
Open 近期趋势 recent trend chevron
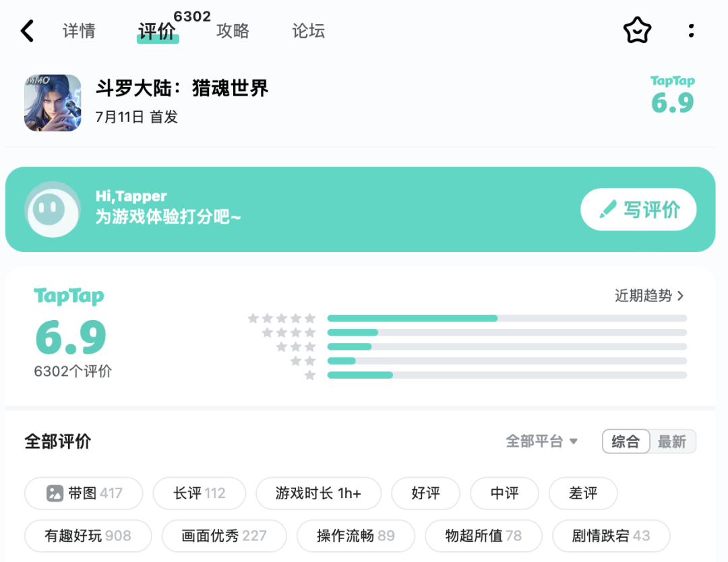point(680,296)
